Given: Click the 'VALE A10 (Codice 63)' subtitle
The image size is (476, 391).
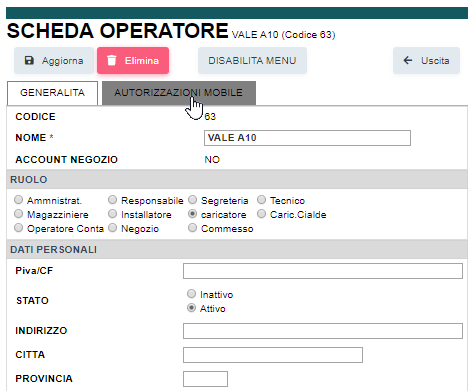Looking at the screenshot, I should [284, 35].
